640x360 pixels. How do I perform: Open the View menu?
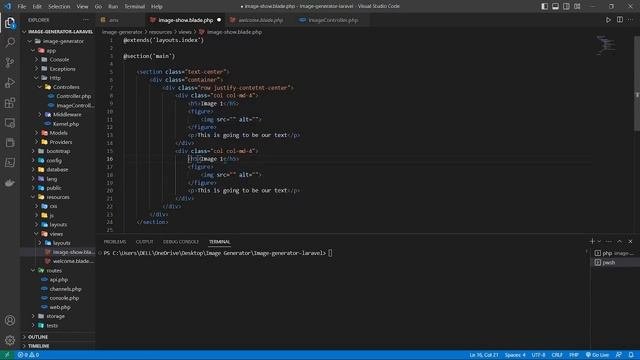(x=82, y=7)
